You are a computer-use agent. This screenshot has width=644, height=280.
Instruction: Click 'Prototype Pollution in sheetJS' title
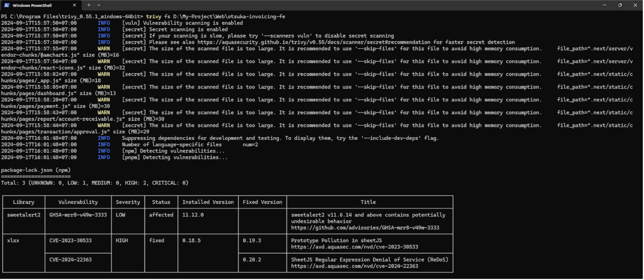[336, 241]
